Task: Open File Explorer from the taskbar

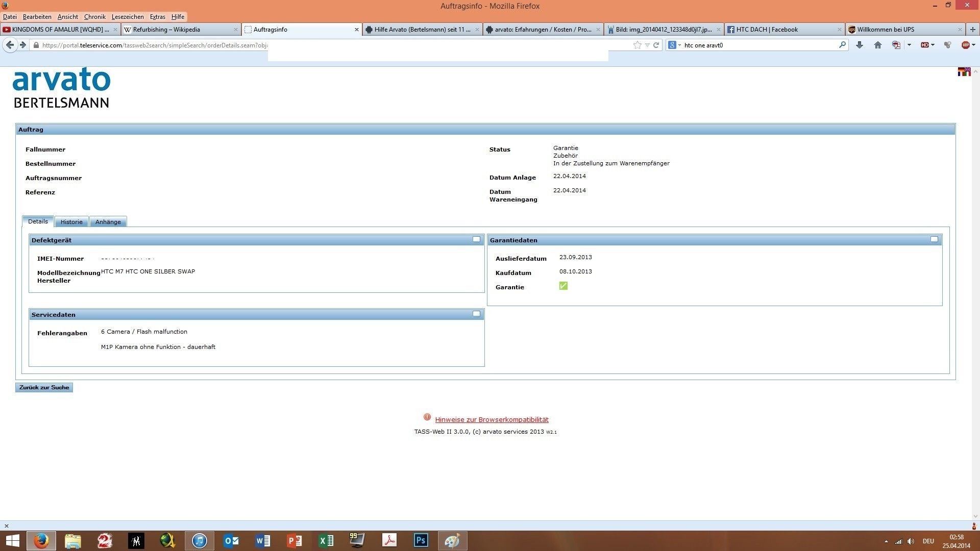Action: click(73, 540)
